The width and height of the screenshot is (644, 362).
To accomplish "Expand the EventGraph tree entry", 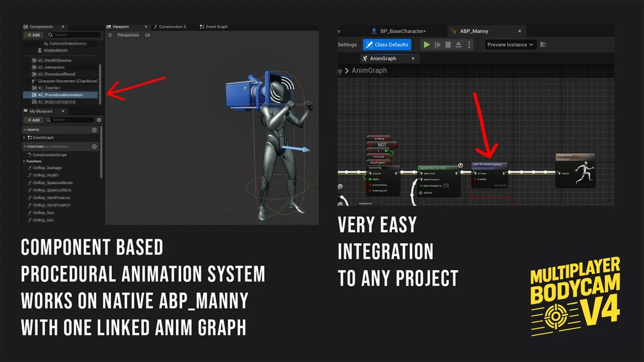I will click(x=25, y=138).
